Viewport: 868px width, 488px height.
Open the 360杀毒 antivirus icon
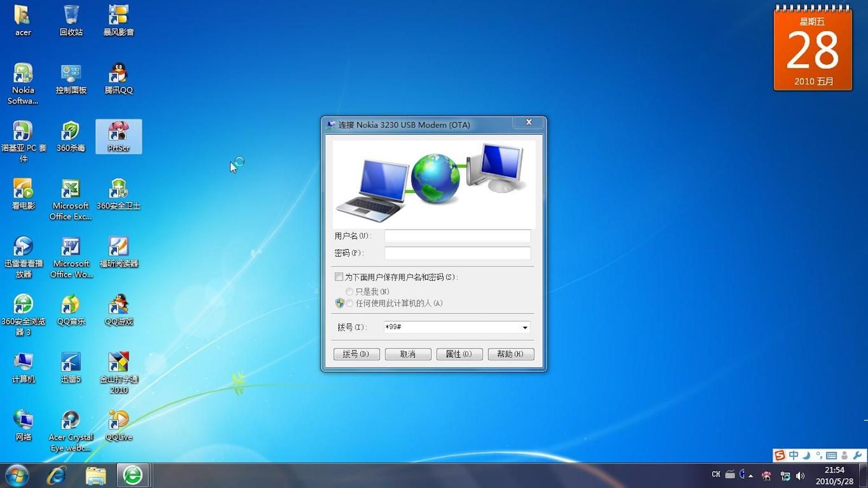71,135
